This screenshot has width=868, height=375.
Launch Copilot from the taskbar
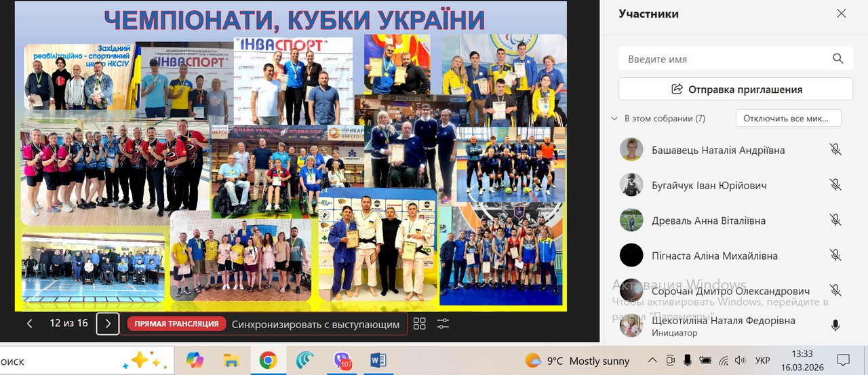coord(195,360)
